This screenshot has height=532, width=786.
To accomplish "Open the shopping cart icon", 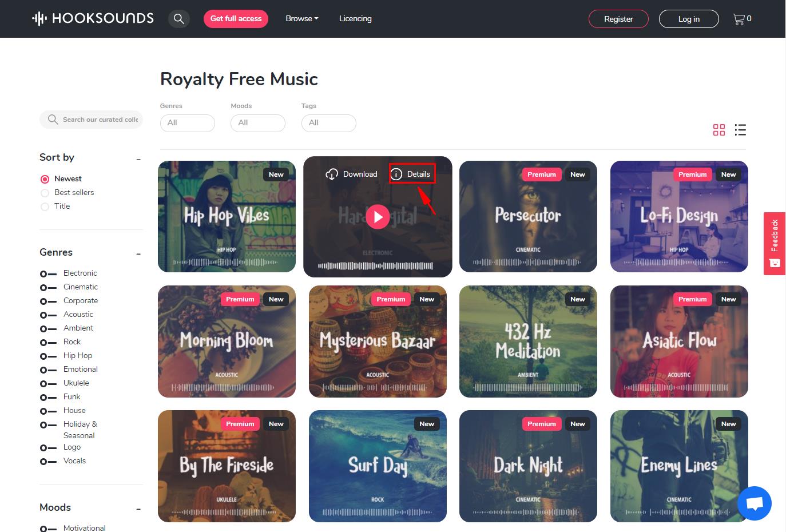I will 739,19.
